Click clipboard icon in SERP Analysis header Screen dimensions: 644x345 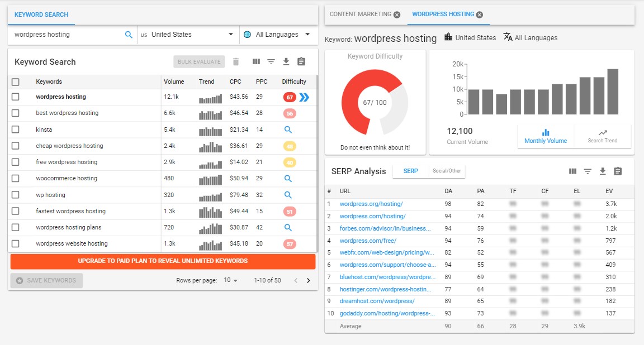(x=618, y=171)
